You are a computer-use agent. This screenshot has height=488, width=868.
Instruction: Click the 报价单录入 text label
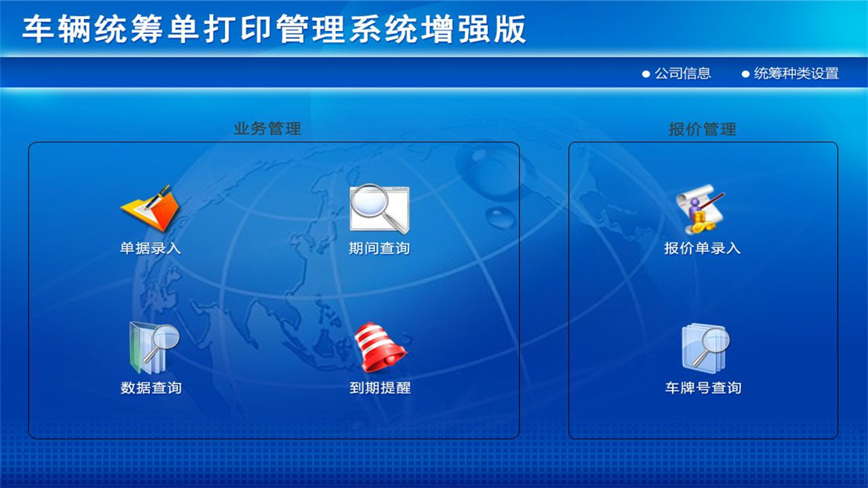point(703,247)
